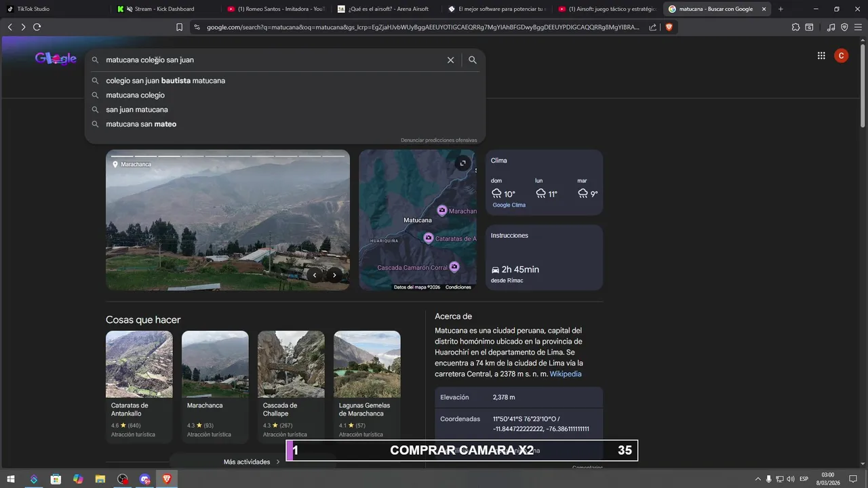The width and height of the screenshot is (868, 488).
Task: Click the Google logo
Action: coord(56,59)
